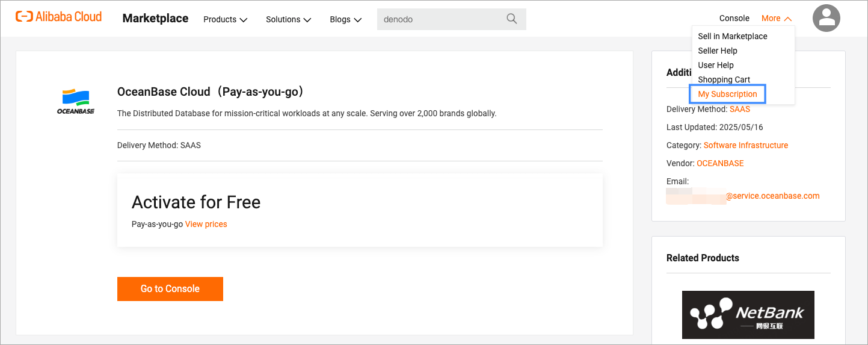Open the Console link in header
The width and height of the screenshot is (868, 345).
[734, 18]
